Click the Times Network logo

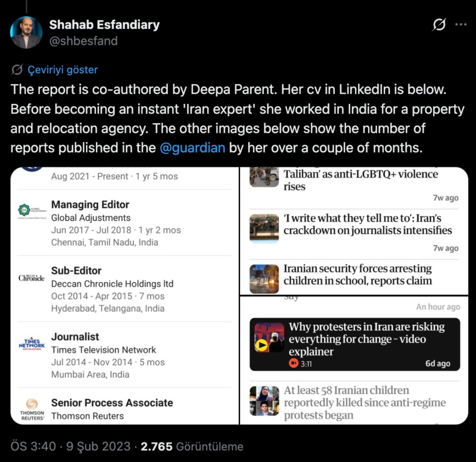point(31,344)
